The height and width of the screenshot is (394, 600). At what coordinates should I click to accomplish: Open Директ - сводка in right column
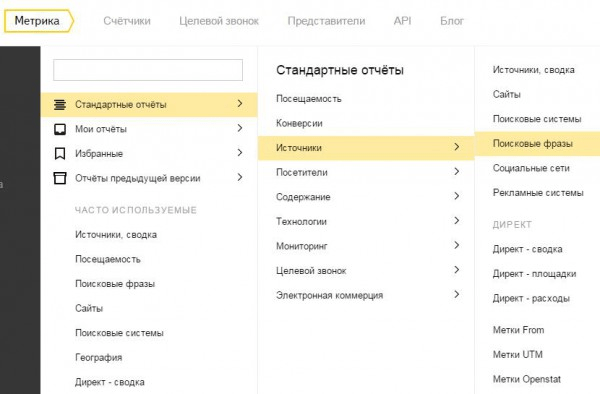527,249
